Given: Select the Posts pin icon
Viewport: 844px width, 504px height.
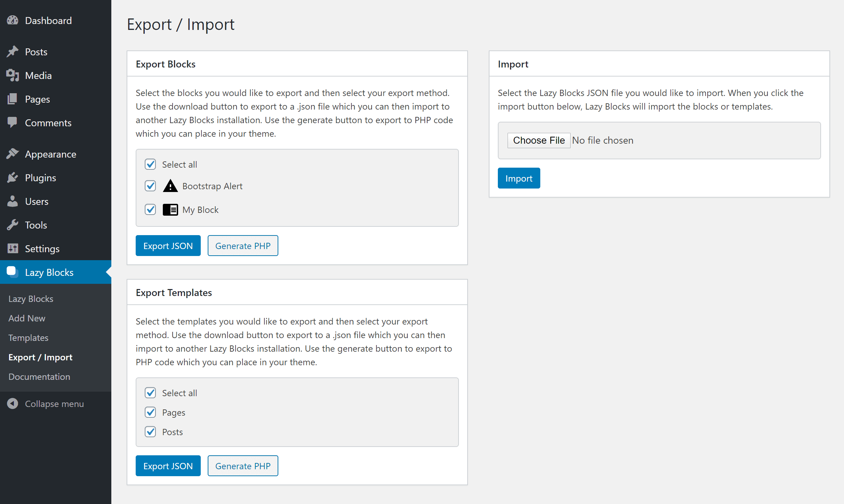Looking at the screenshot, I should (x=13, y=51).
